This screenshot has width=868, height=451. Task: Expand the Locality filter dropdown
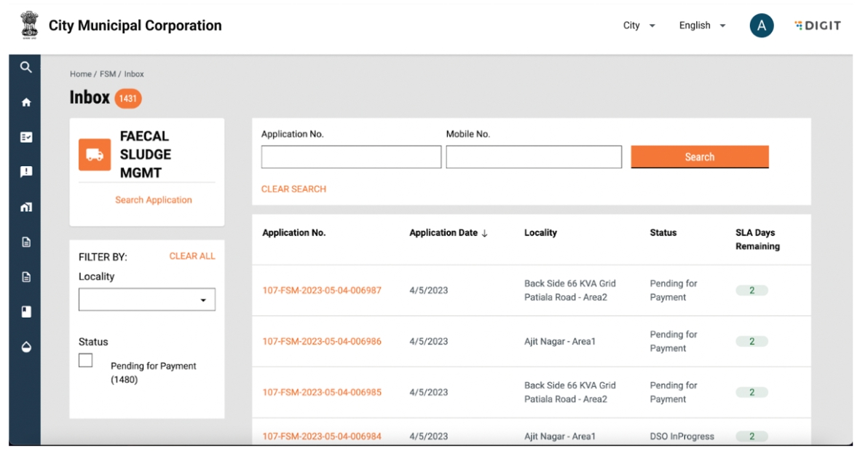[146, 299]
